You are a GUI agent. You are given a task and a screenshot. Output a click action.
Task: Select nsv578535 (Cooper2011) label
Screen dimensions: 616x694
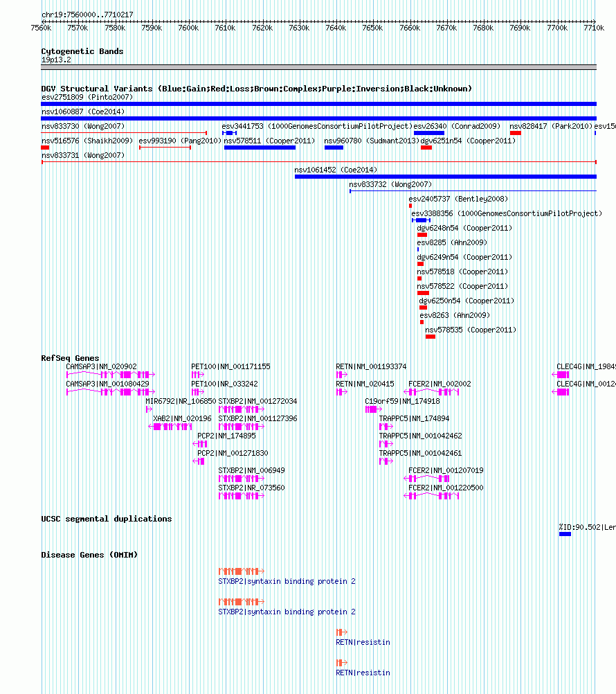pos(471,330)
